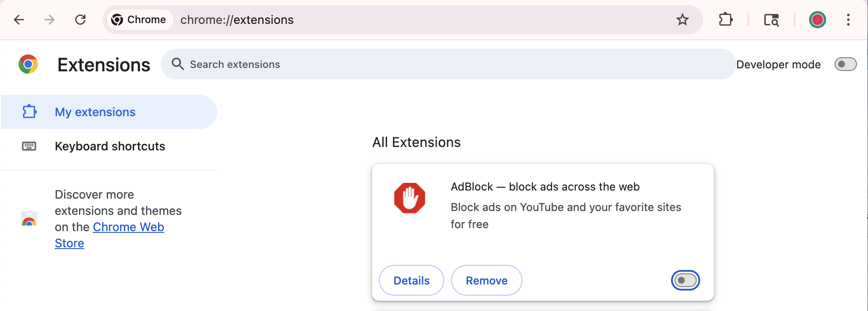The image size is (868, 311).
Task: Bookmark this page with the star icon
Action: click(x=683, y=20)
